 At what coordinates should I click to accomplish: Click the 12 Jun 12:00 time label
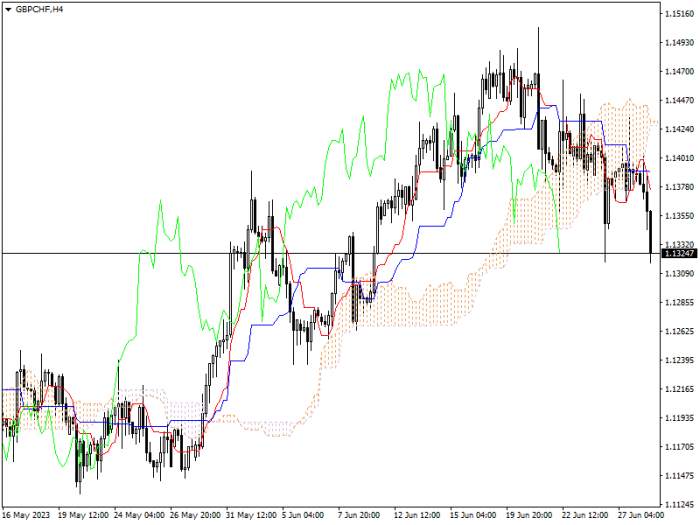click(x=419, y=515)
